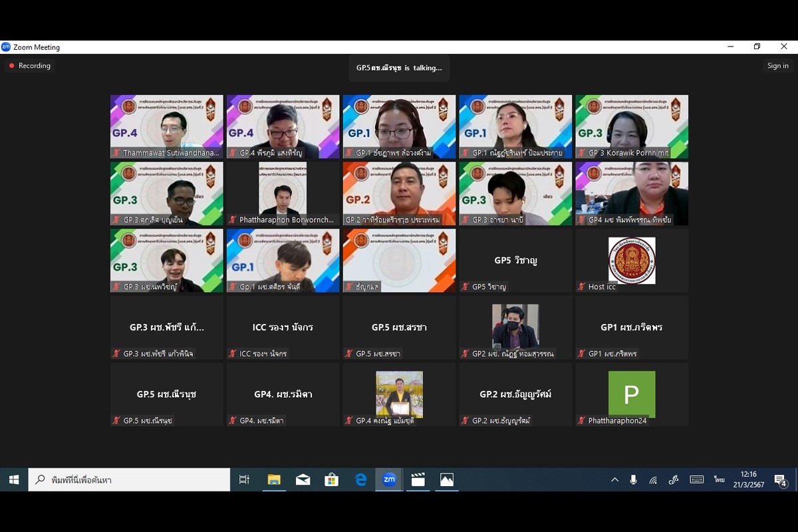Click the Task View icon

coord(244,479)
